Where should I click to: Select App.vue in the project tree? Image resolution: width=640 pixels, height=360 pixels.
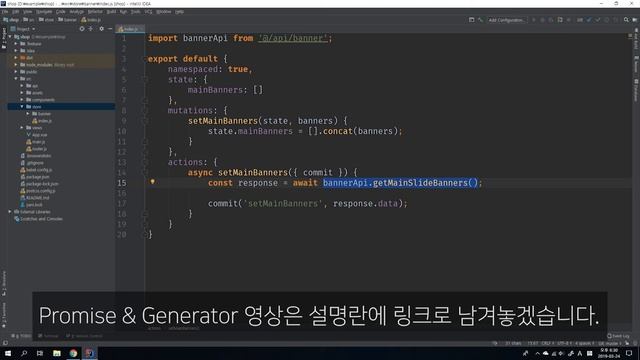[37, 135]
